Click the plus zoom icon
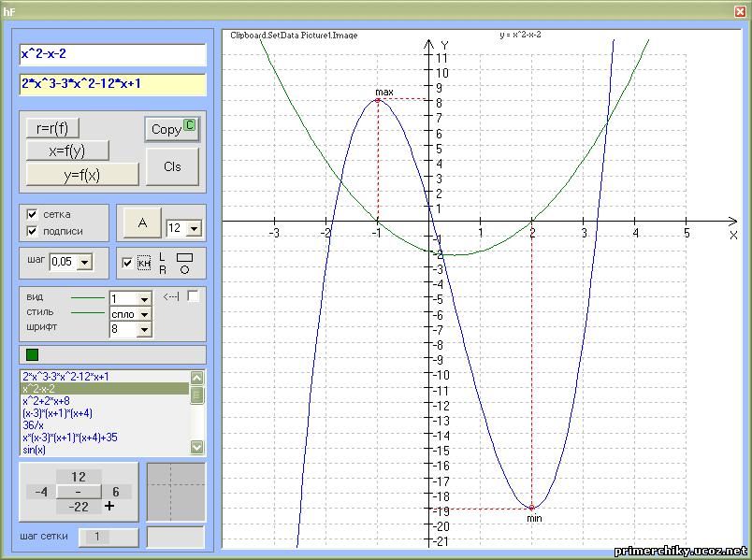Viewport: 752px width, 560px height. click(x=109, y=506)
